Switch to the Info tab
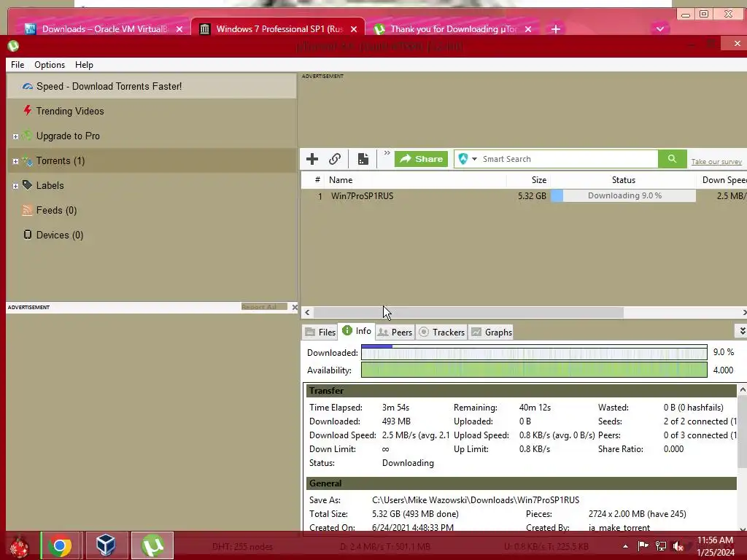Screen dimensions: 747x560 tap(357, 331)
